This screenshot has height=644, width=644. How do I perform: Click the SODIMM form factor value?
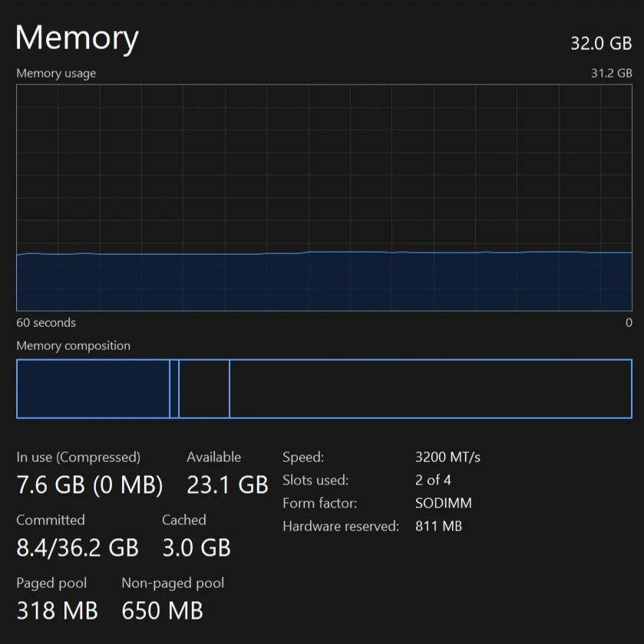click(x=443, y=504)
